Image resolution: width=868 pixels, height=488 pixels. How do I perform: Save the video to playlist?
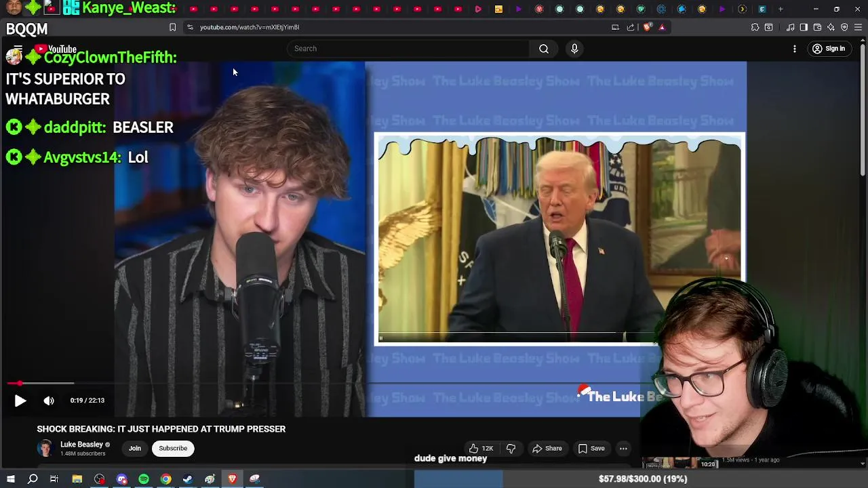pos(591,448)
